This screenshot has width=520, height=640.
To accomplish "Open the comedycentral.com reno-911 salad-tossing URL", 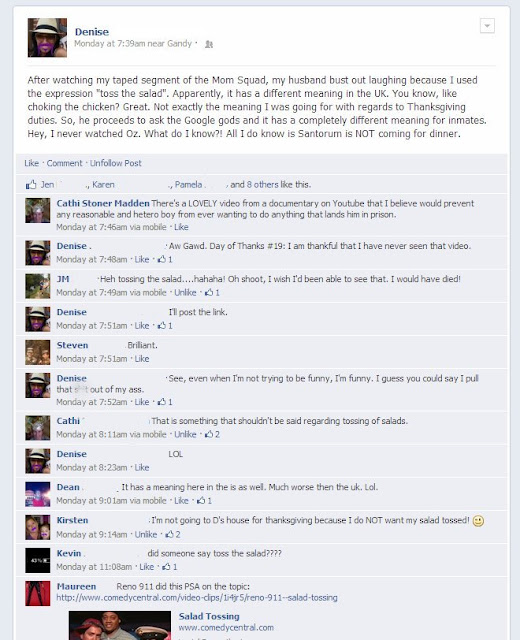I will pos(197,598).
